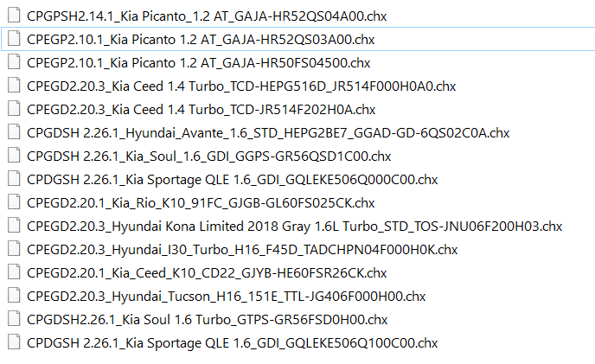Click file icon of Kia Ceed TCD-HEPG516D file
Screen dimensions: 595x364
tap(12, 86)
